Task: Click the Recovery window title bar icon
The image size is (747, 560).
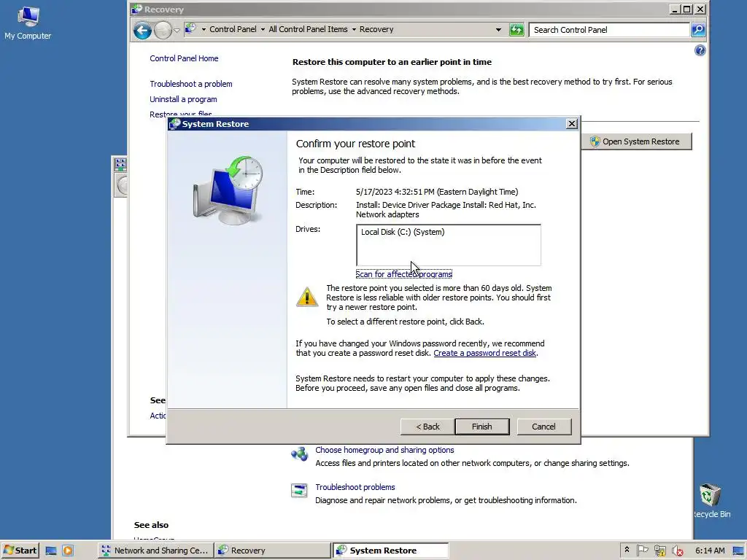Action: pyautogui.click(x=137, y=9)
